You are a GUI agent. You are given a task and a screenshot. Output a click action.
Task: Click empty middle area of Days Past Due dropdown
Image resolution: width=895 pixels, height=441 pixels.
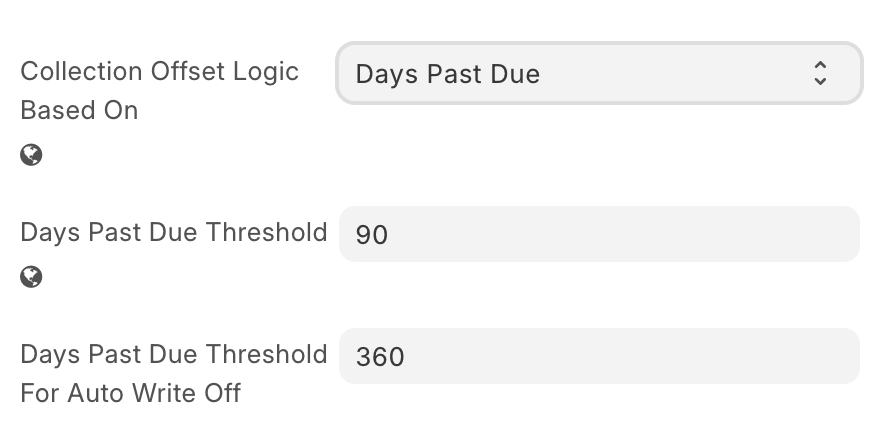(674, 74)
